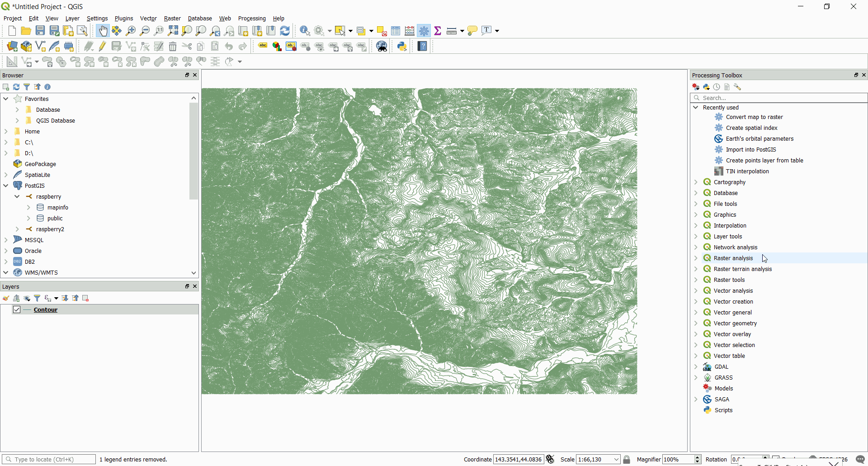The height and width of the screenshot is (466, 868).
Task: Expand the Raster analysis category
Action: point(696,258)
